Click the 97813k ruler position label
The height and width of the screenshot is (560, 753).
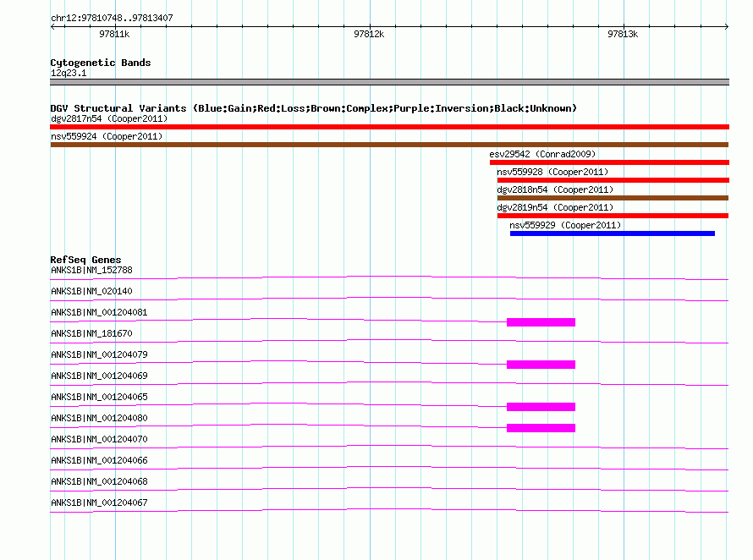(x=623, y=34)
